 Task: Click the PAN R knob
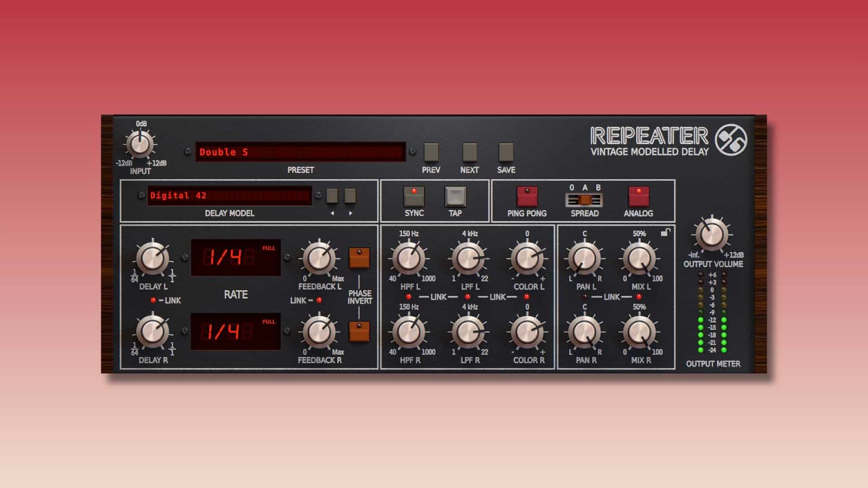pos(584,332)
